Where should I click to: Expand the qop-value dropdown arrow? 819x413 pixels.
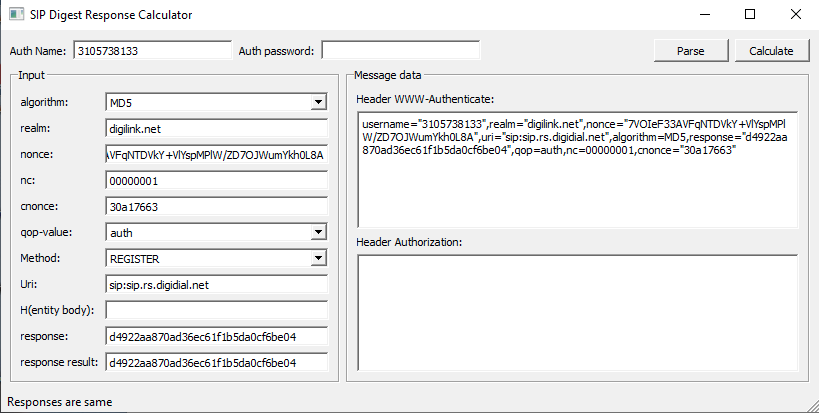tap(318, 232)
